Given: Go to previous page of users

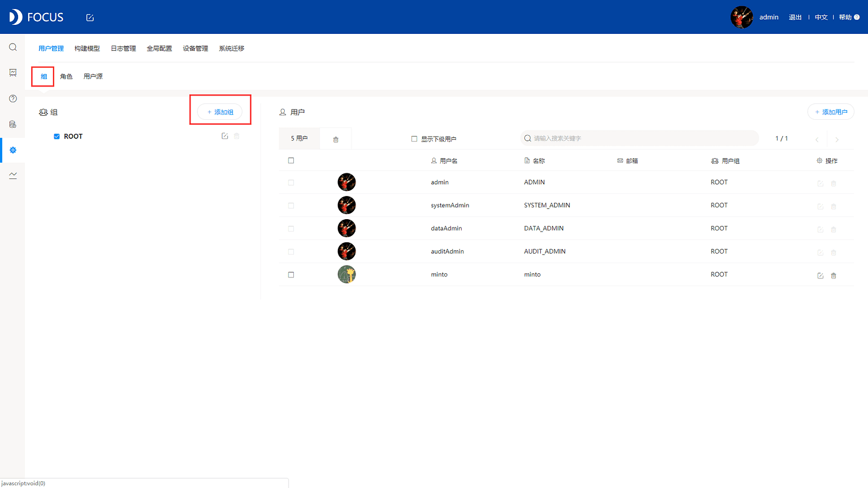Looking at the screenshot, I should tap(817, 140).
